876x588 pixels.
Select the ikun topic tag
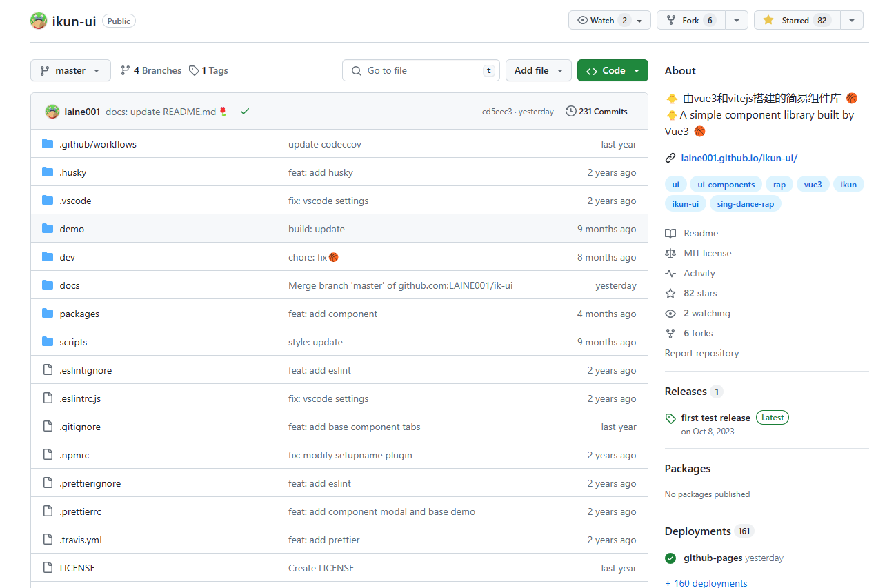[849, 184]
